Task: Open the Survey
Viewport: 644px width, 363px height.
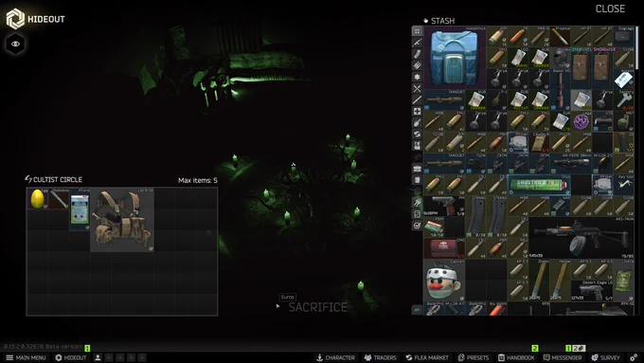Action: [x=605, y=357]
